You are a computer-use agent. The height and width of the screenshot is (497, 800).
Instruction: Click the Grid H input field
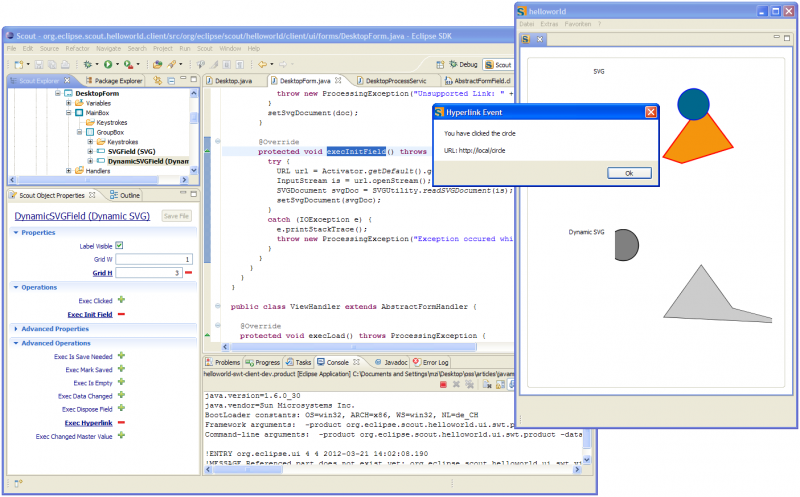[x=149, y=272]
